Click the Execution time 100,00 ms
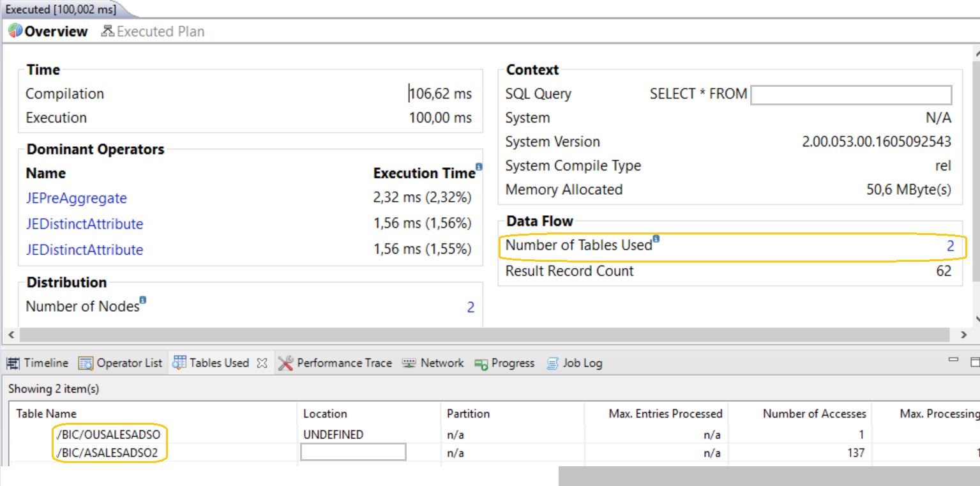This screenshot has width=980, height=486. click(x=441, y=118)
